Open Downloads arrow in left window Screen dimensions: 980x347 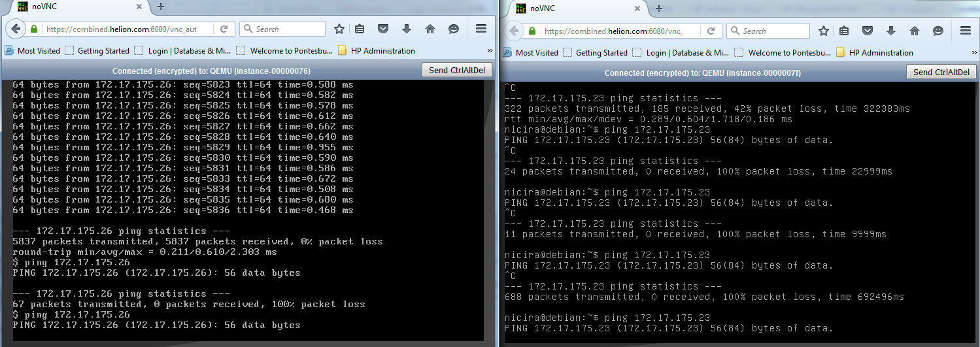pyautogui.click(x=407, y=29)
